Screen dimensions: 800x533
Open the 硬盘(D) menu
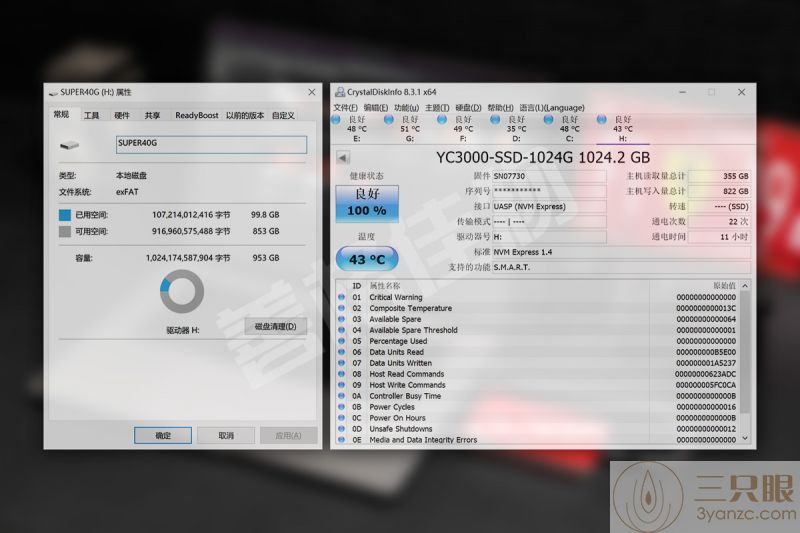coord(468,108)
